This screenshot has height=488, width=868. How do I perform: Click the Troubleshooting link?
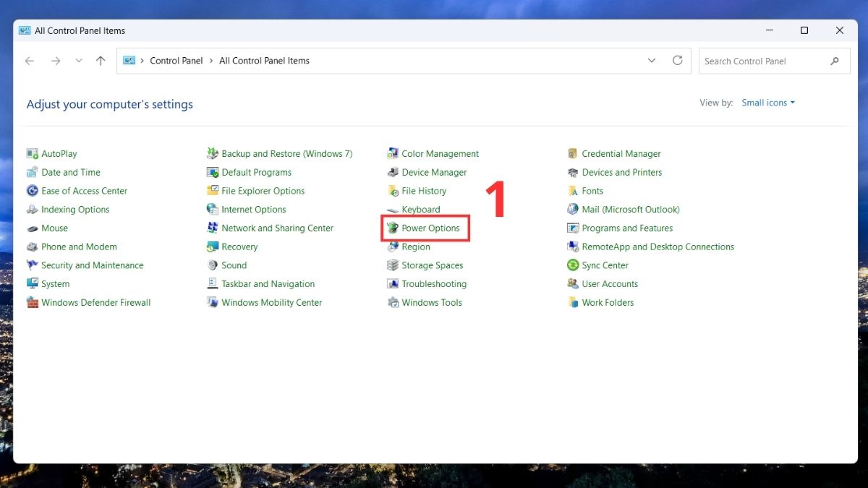point(434,284)
